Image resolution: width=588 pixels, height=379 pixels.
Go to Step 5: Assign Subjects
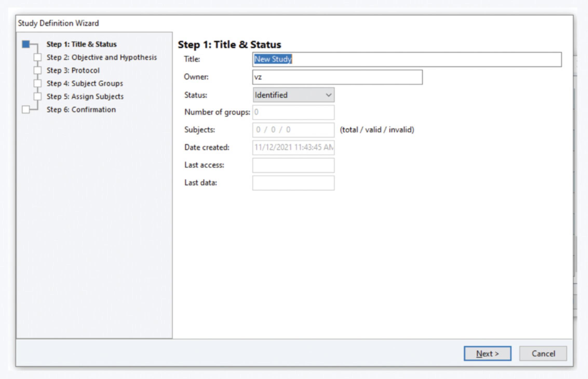tap(85, 96)
